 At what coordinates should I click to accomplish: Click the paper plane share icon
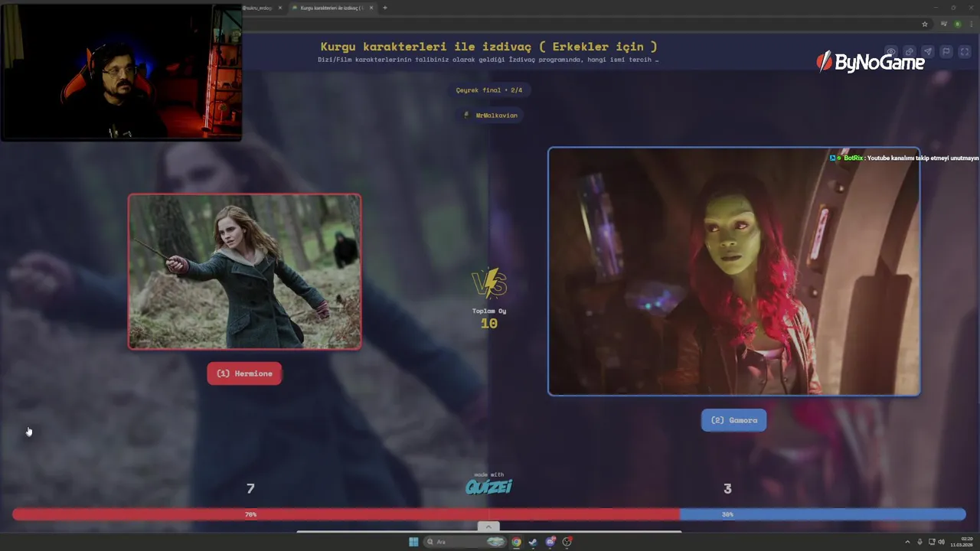928,52
